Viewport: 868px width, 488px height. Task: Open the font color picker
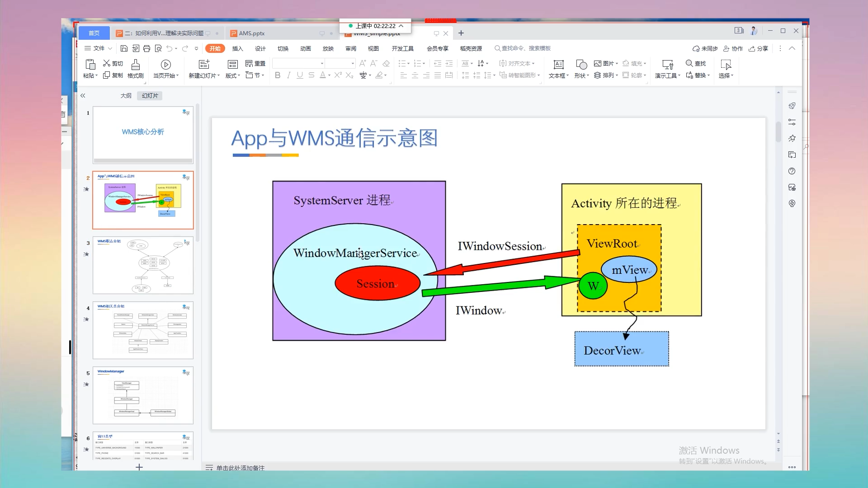329,76
